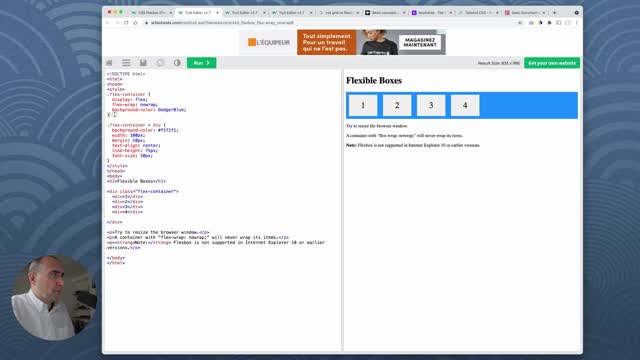Viewport: 640px width, 360px height.
Task: Click the Result Size label in toolbar
Action: tap(499, 63)
